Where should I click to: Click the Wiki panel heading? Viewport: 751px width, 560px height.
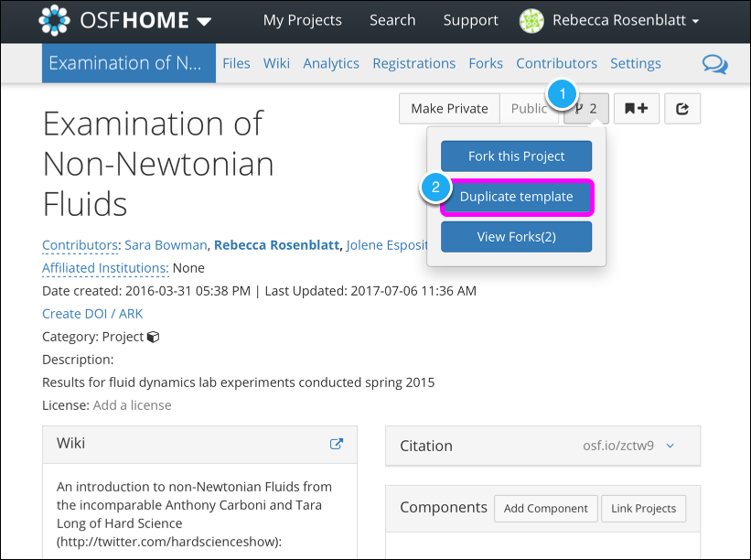pos(70,443)
